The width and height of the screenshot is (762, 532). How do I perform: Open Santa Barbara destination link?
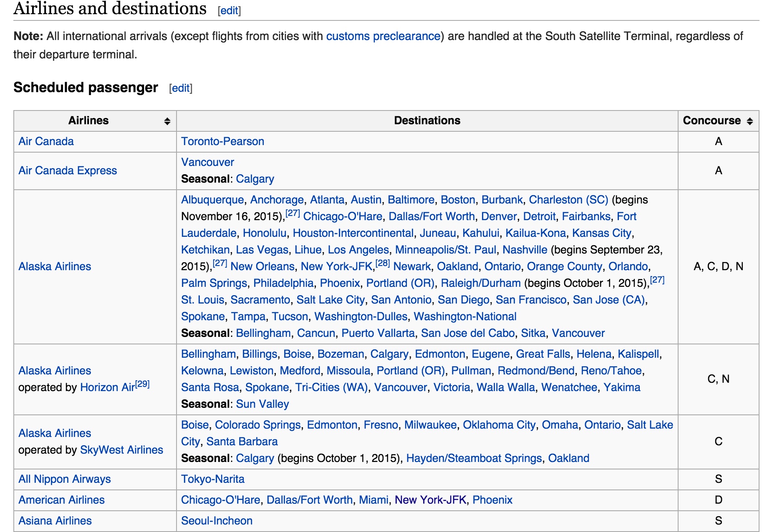[242, 442]
